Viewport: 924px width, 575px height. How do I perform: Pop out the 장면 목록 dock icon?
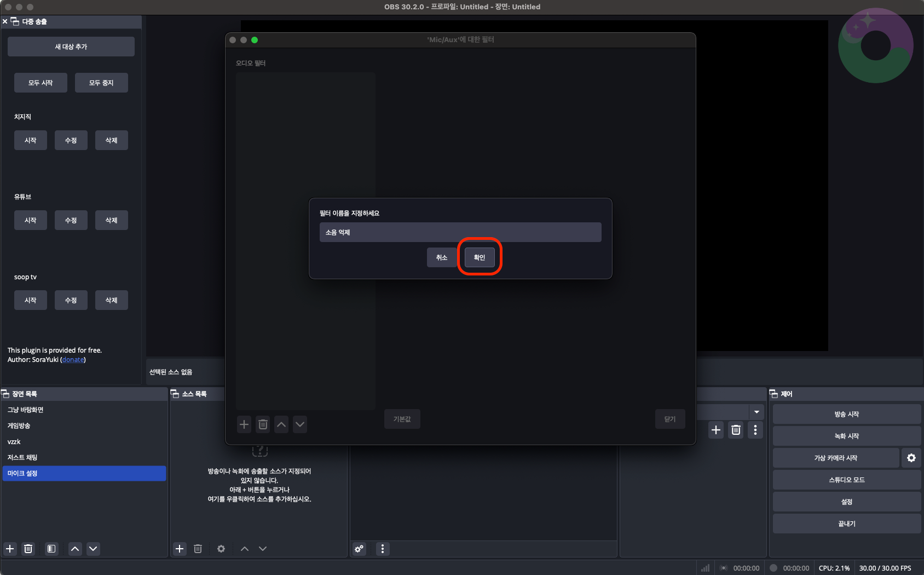pyautogui.click(x=5, y=394)
